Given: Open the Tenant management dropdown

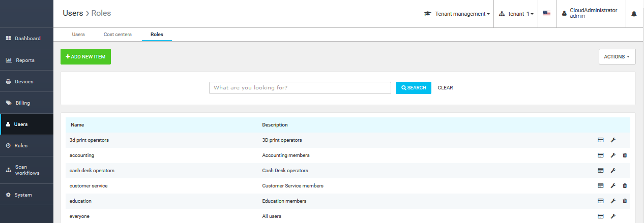Looking at the screenshot, I should (x=457, y=14).
